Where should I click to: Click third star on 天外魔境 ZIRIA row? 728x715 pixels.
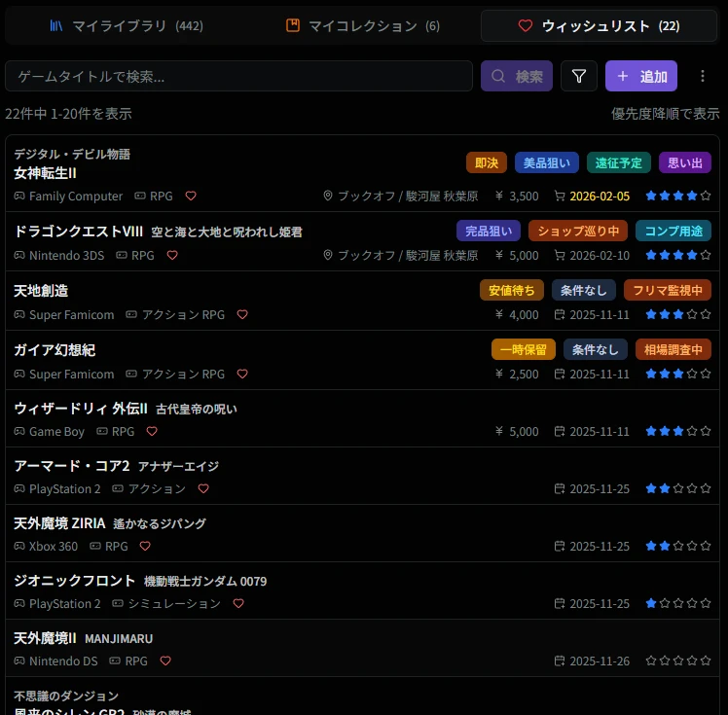(678, 546)
